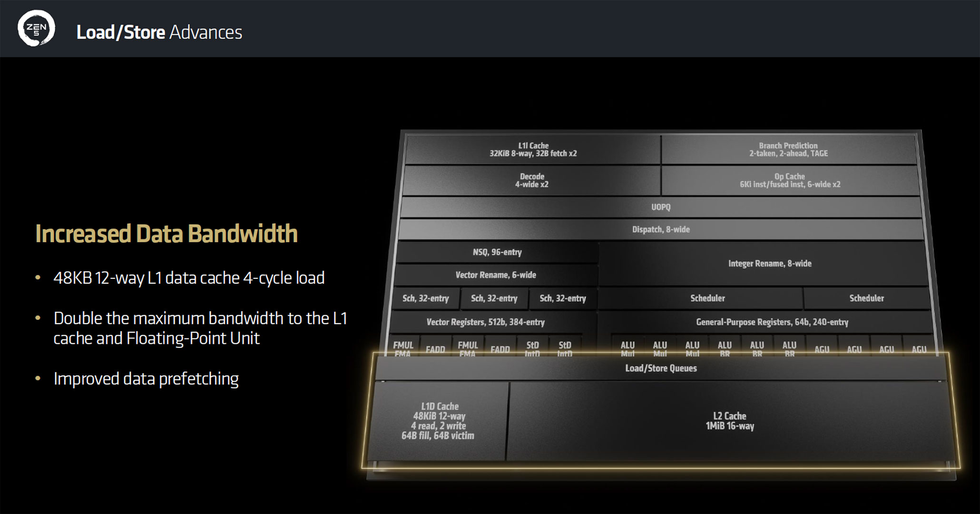This screenshot has width=980, height=514.
Task: Select the Op Cache block
Action: click(790, 180)
